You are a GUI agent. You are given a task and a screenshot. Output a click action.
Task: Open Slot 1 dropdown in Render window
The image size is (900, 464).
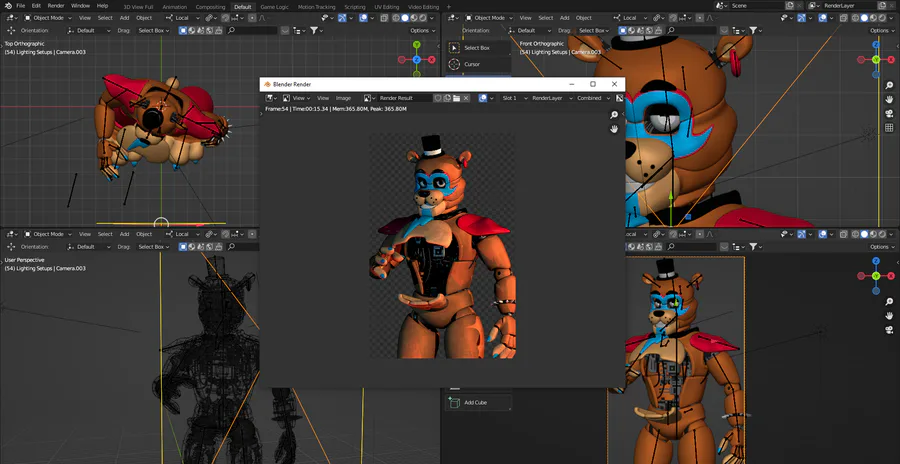[513, 98]
